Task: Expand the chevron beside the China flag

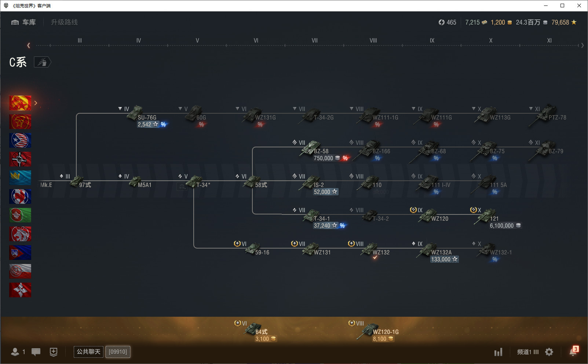Action: (x=36, y=103)
